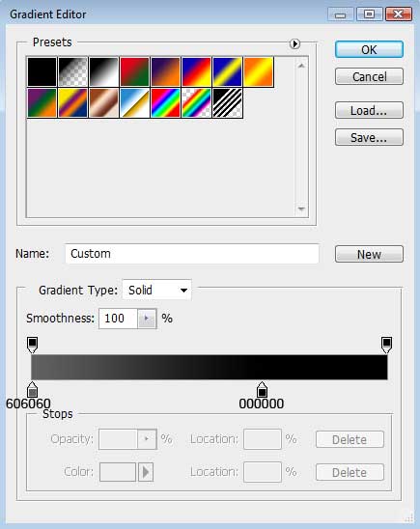Choose the Spectrum rainbow gradient preset
This screenshot has height=529, width=420.
coord(166,103)
